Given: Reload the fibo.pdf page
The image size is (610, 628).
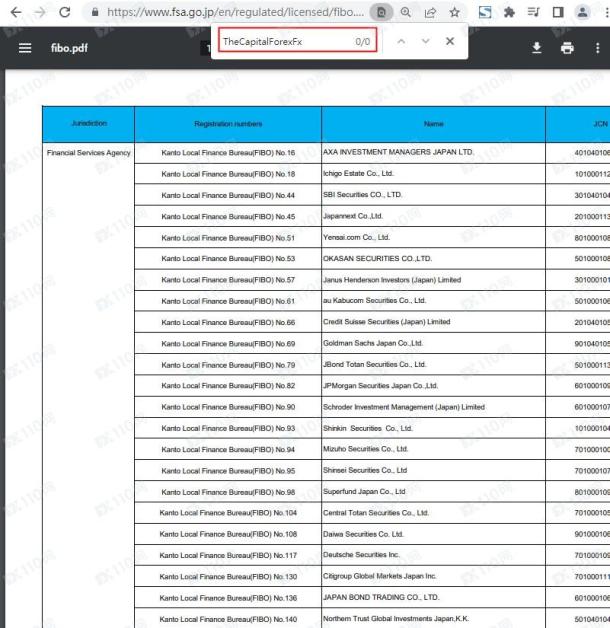Looking at the screenshot, I should pyautogui.click(x=64, y=12).
